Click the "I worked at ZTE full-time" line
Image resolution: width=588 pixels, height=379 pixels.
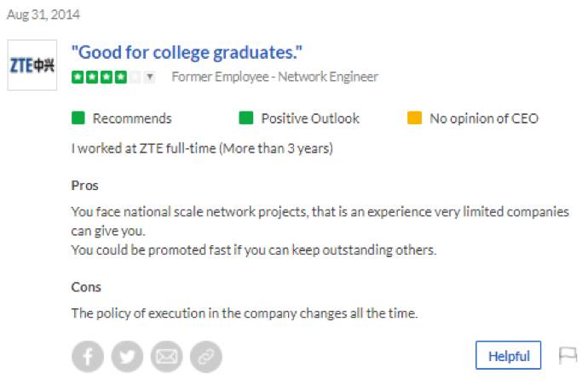coord(202,149)
